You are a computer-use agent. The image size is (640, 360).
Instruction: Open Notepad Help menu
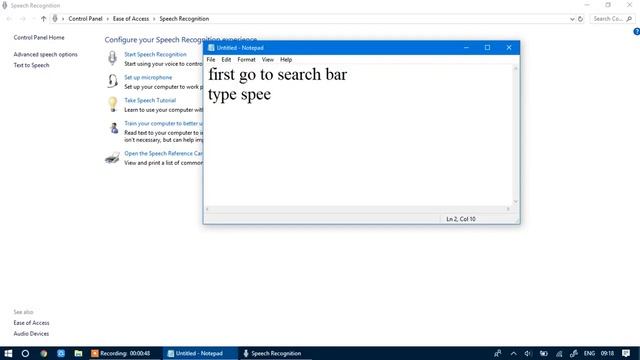coord(286,60)
